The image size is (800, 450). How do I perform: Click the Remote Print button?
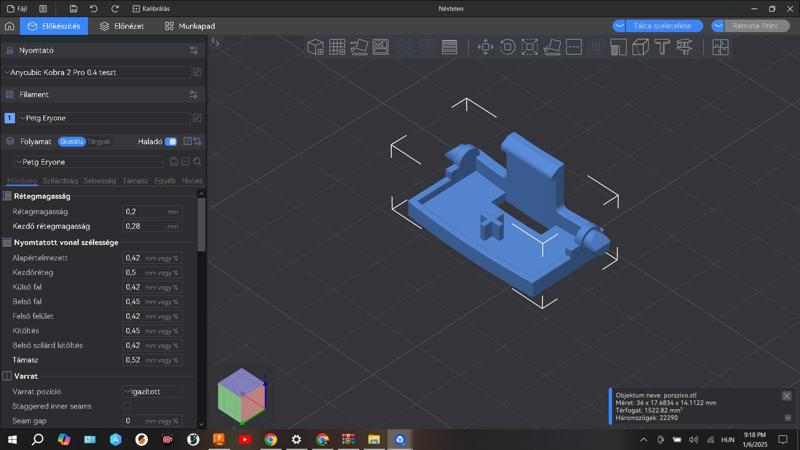755,26
